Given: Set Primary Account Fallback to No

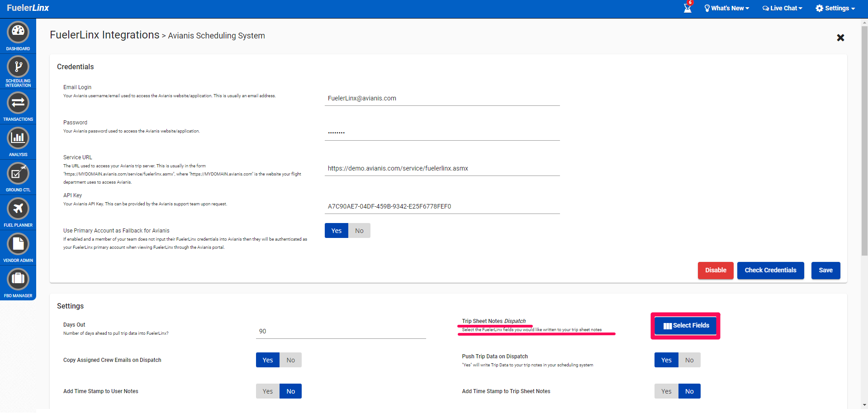Looking at the screenshot, I should click(x=359, y=231).
